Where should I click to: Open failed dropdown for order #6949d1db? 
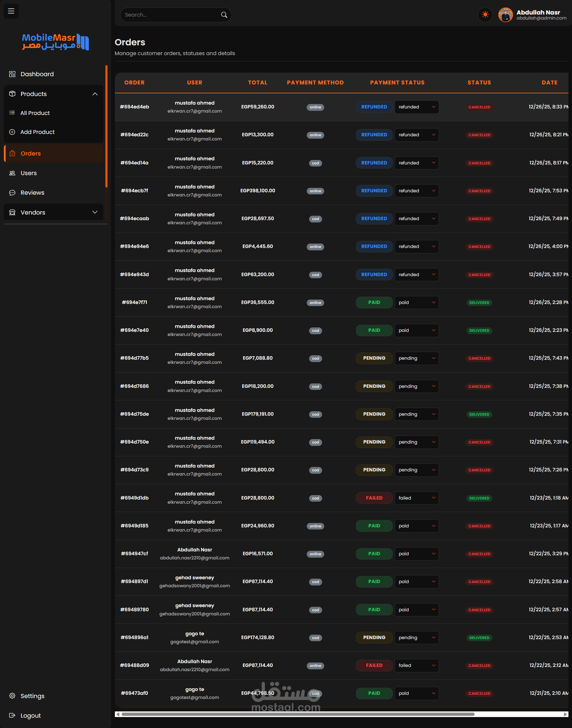point(416,498)
